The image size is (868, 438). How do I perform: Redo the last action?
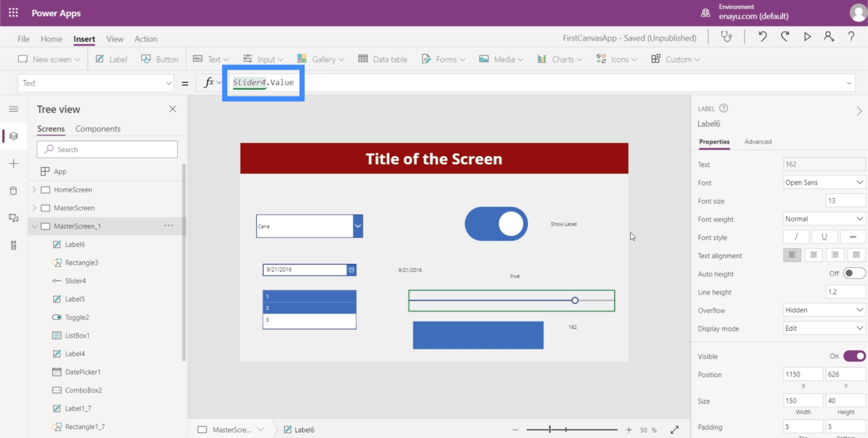tap(785, 37)
